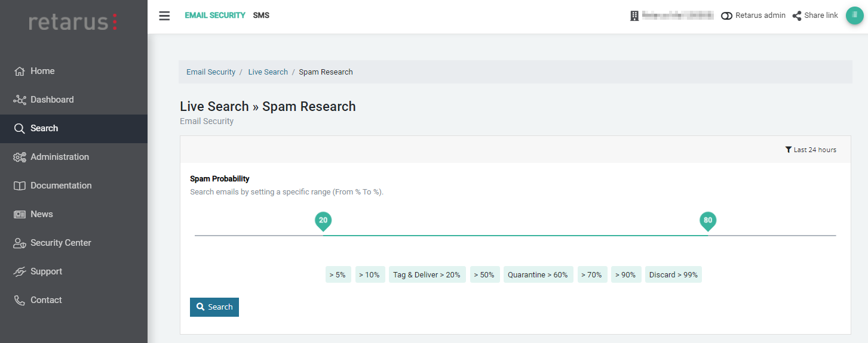Choose the Discard > 99% preset
The height and width of the screenshot is (343, 868).
[673, 275]
